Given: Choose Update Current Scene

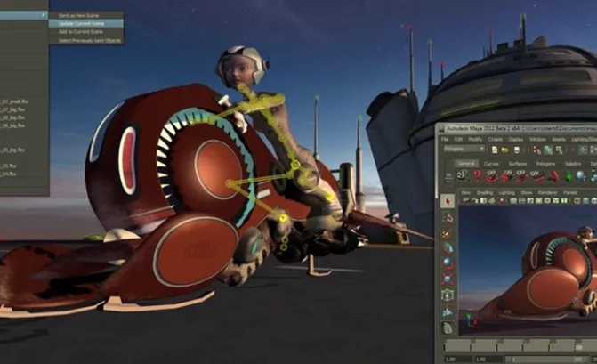Looking at the screenshot, I should 79,23.
